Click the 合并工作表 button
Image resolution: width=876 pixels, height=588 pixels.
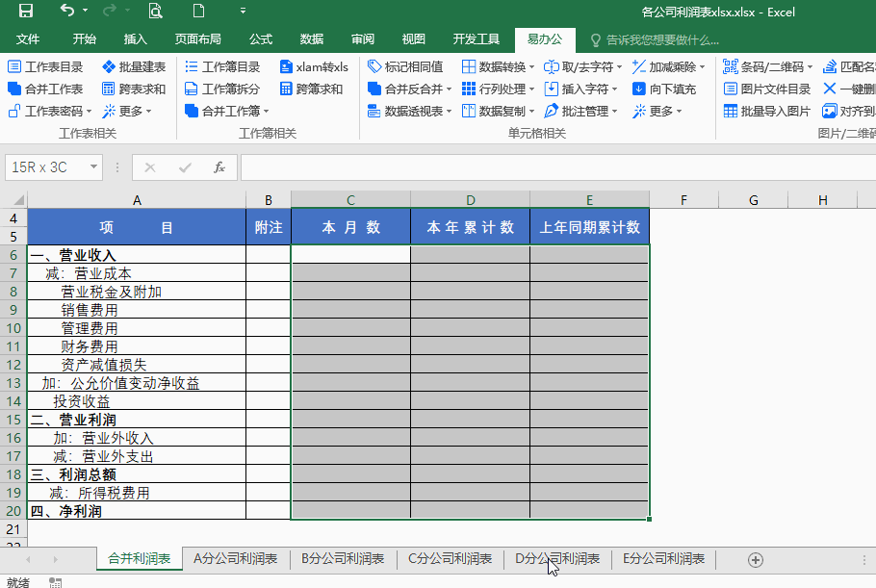[45, 89]
